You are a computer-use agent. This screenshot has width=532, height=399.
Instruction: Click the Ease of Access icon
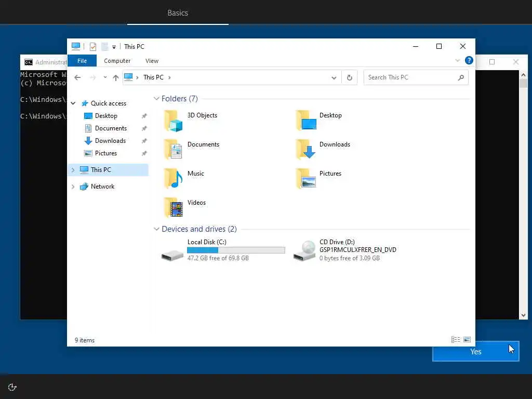[12, 387]
